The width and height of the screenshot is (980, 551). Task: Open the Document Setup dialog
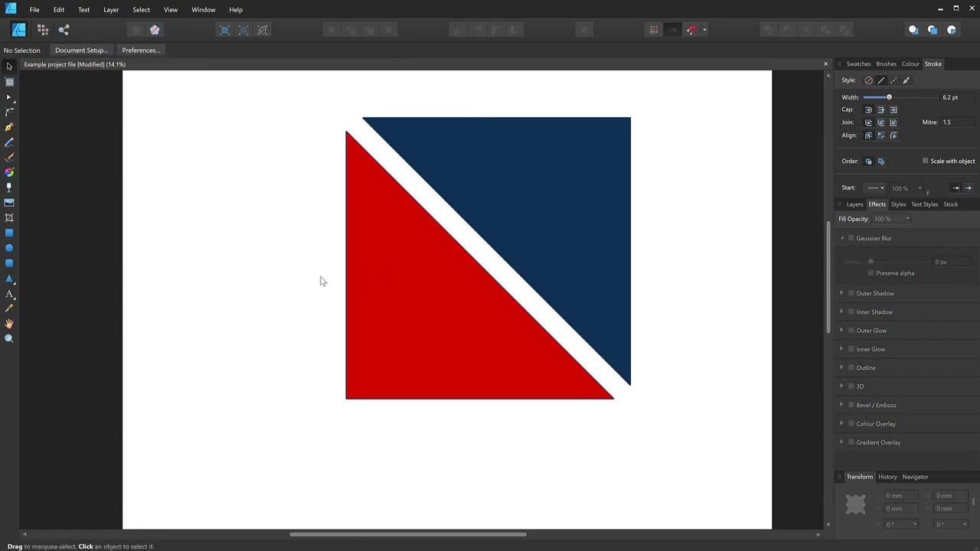point(80,51)
